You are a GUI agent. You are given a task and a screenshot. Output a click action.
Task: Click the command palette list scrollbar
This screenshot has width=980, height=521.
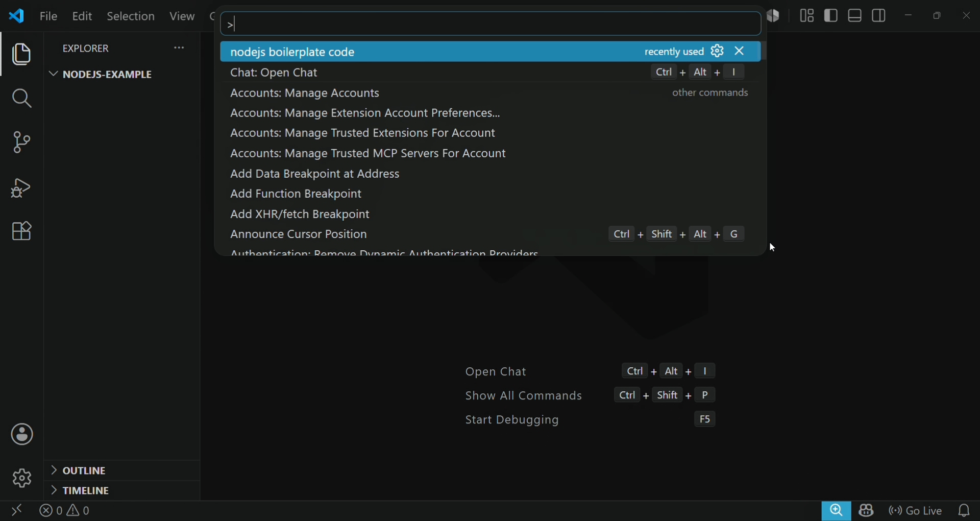[764, 51]
